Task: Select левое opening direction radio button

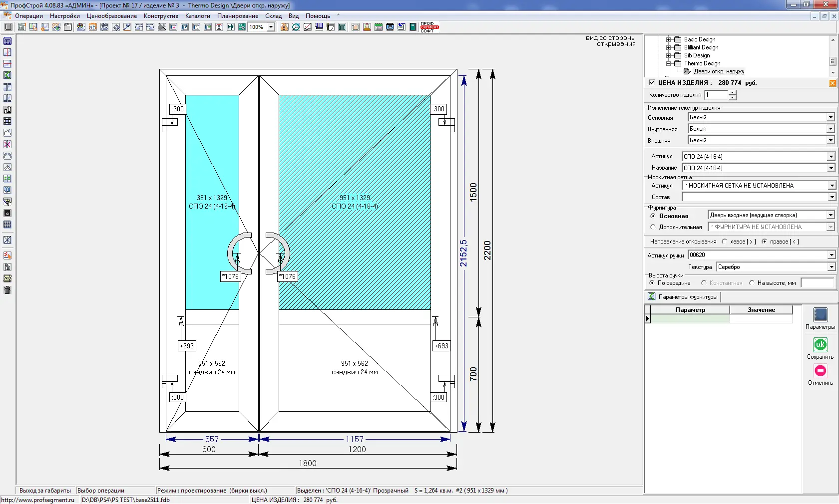Action: 725,242
